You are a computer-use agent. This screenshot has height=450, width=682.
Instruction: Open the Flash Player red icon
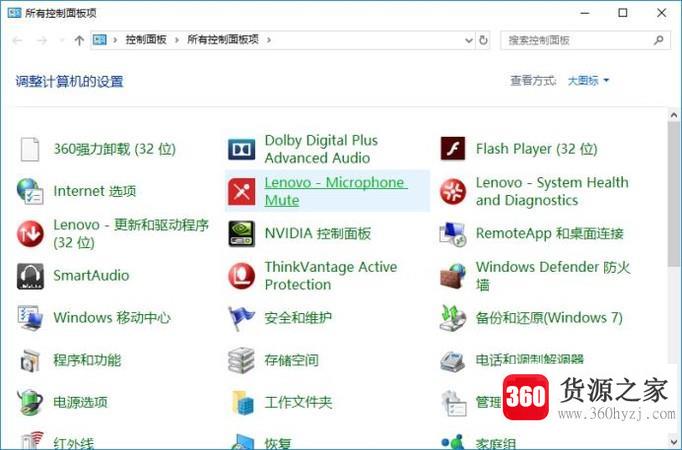(453, 149)
